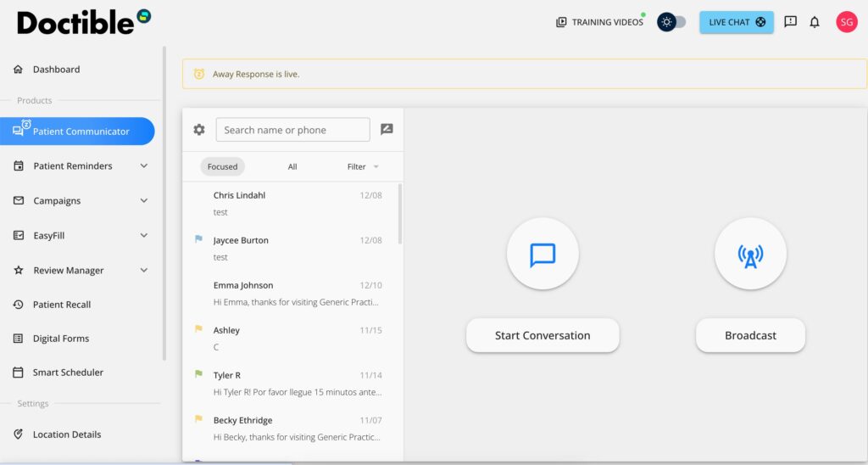The width and height of the screenshot is (868, 465).
Task: Open the Patient Reminders menu item
Action: coord(73,165)
